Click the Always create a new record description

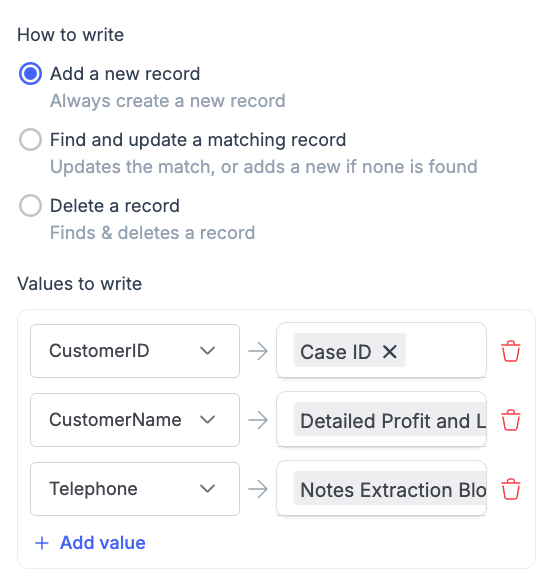click(x=168, y=101)
